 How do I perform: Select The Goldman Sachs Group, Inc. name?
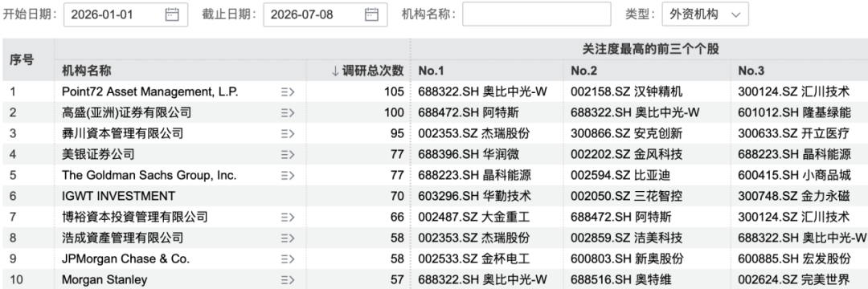pyautogui.click(x=149, y=175)
